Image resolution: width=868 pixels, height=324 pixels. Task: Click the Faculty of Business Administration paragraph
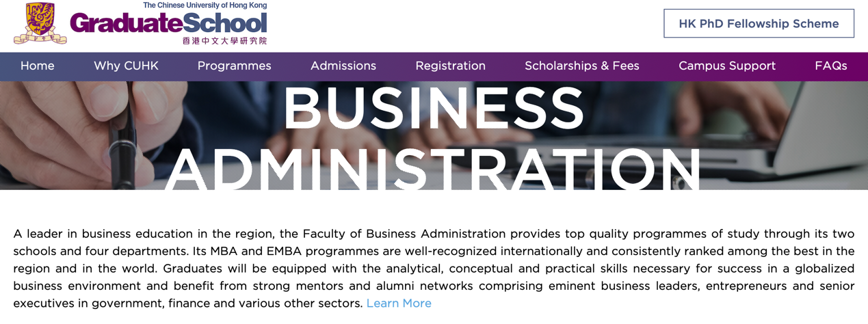pyautogui.click(x=434, y=268)
